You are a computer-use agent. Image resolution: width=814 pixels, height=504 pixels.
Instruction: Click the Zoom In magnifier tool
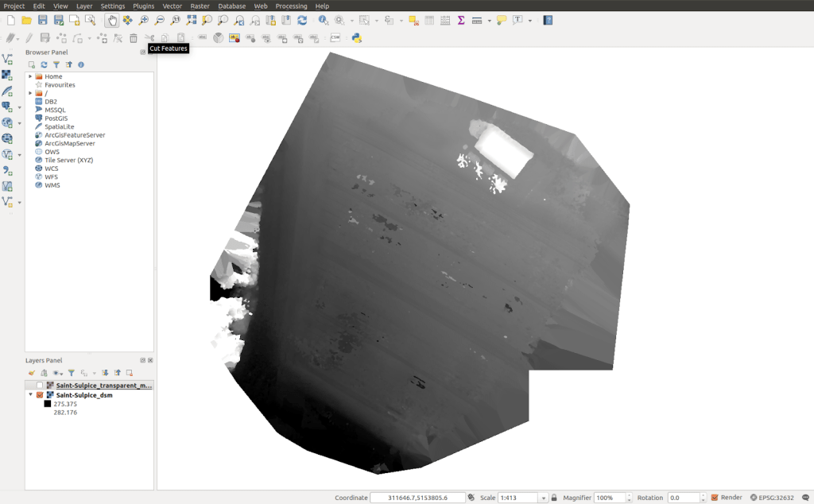point(143,20)
